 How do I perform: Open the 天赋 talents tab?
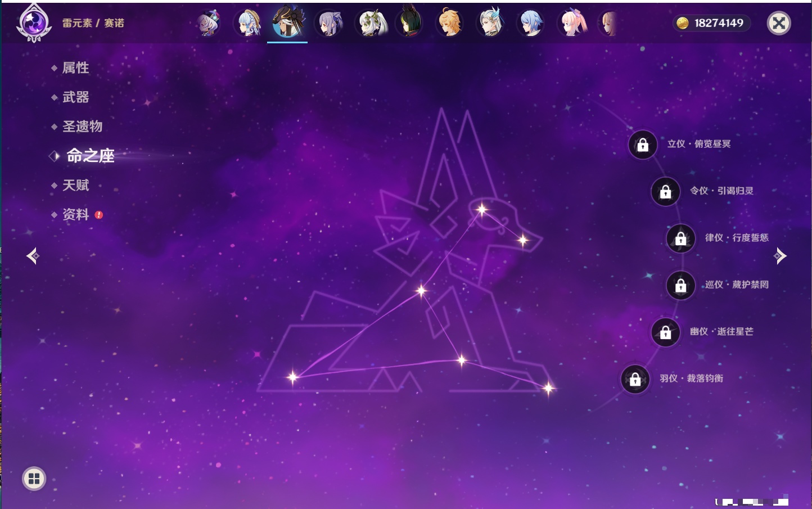[75, 185]
